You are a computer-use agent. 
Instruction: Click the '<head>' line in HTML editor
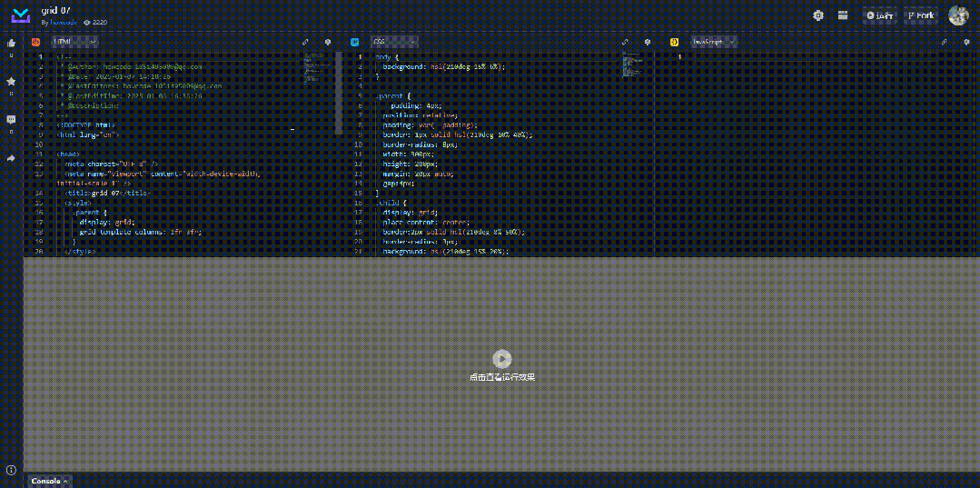68,154
